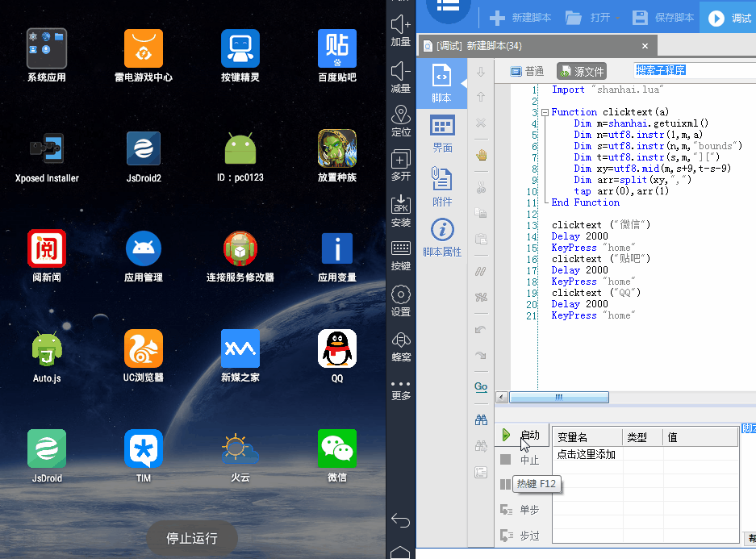Tap the emulator back arrow button
Screen dimensions: 756x559
[401, 521]
